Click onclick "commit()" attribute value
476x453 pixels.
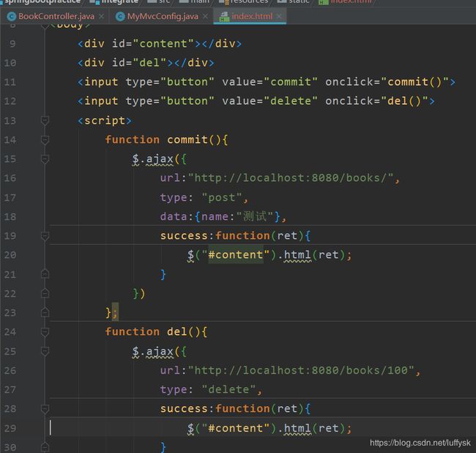(x=414, y=82)
